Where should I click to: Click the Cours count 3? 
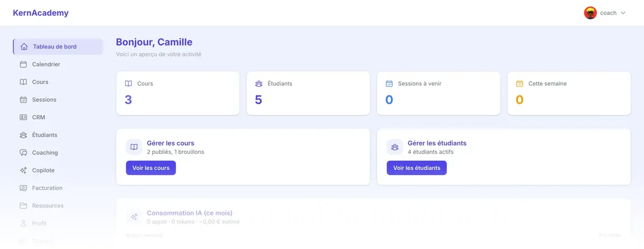click(x=128, y=100)
